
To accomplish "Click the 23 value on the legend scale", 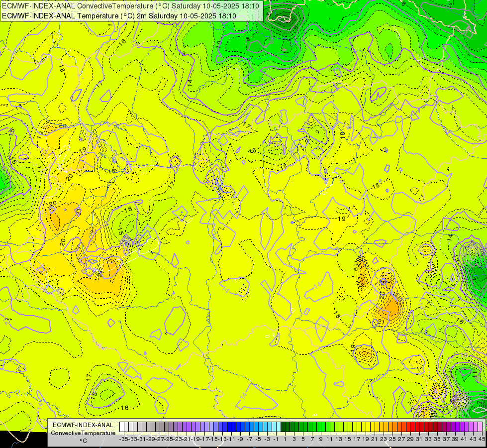I will 383,439.
